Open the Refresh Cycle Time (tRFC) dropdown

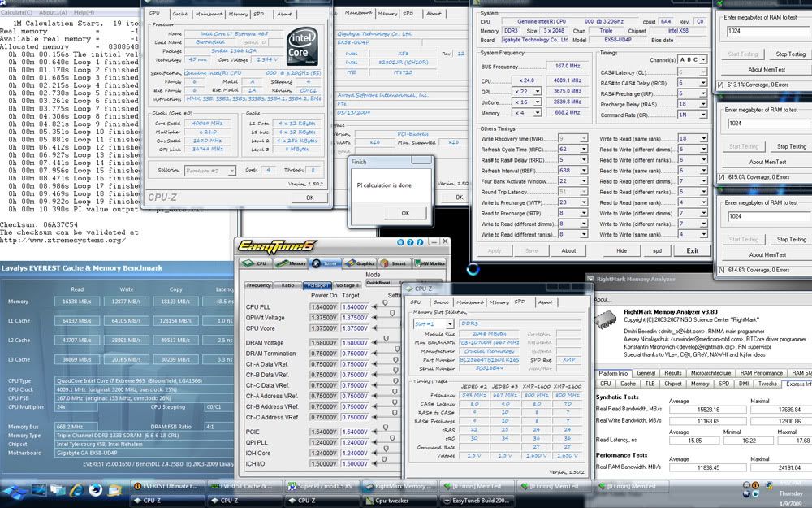tap(584, 149)
